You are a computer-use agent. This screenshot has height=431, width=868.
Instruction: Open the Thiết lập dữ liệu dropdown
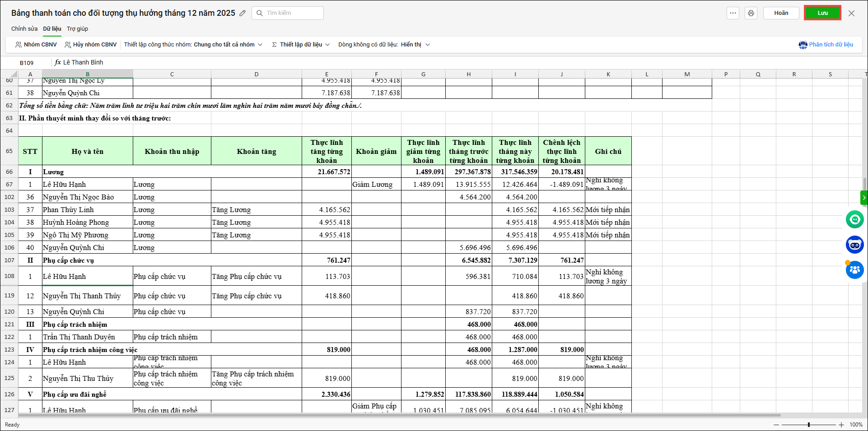pos(301,45)
